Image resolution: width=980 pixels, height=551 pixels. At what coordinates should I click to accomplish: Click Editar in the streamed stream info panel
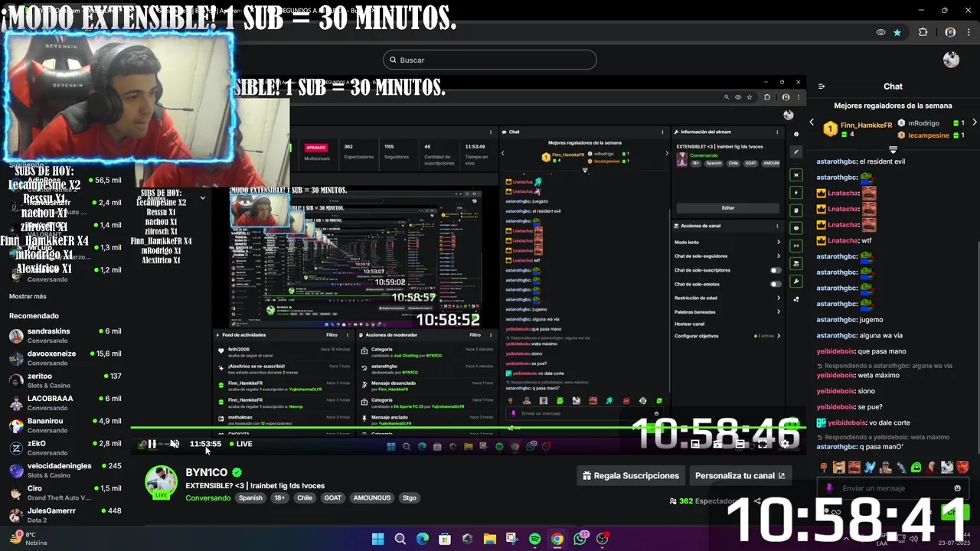click(727, 207)
